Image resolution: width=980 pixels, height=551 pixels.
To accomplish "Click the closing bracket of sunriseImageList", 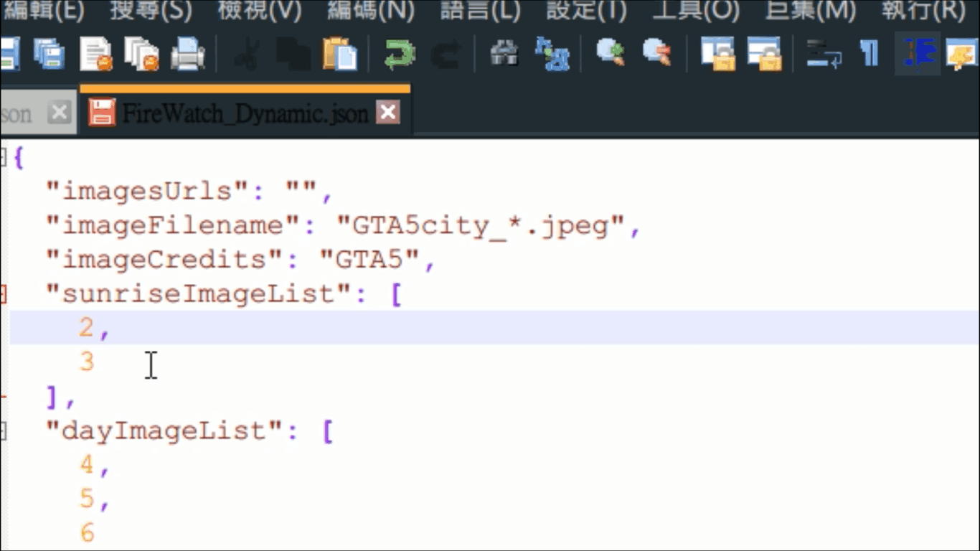I will tap(52, 397).
